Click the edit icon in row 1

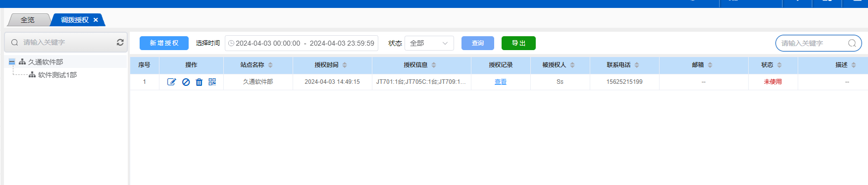point(171,82)
